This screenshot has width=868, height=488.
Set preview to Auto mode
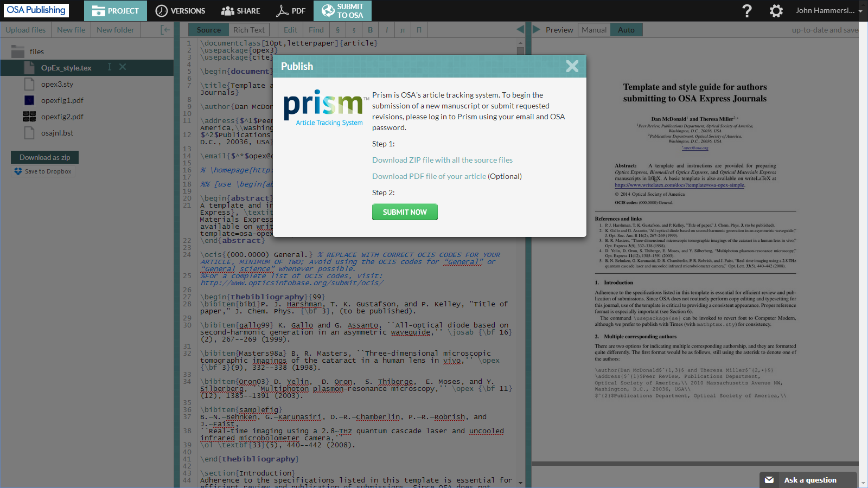(x=626, y=30)
